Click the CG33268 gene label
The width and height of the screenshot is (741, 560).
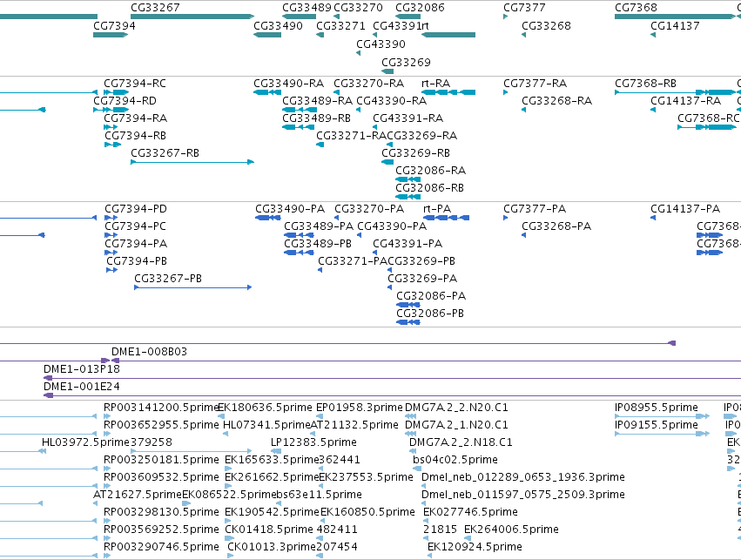point(546,26)
